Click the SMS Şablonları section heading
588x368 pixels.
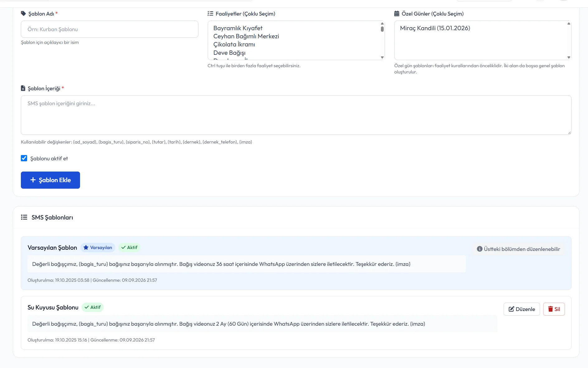click(52, 217)
